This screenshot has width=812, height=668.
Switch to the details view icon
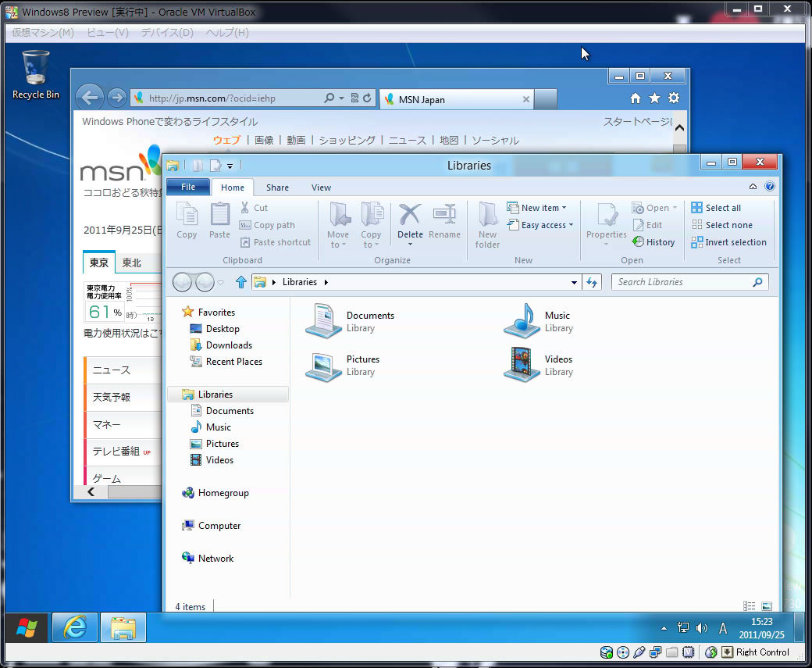[749, 605]
